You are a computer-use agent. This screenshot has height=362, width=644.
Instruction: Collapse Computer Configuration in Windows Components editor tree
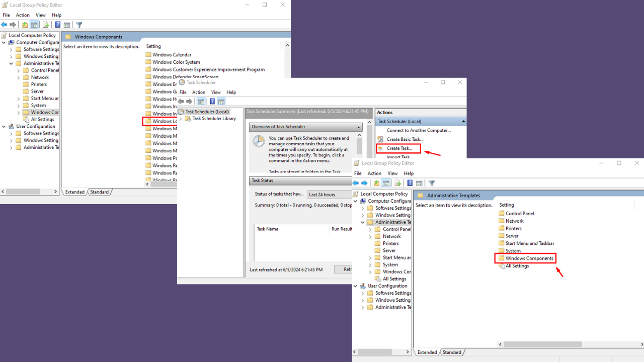[x=4, y=42]
